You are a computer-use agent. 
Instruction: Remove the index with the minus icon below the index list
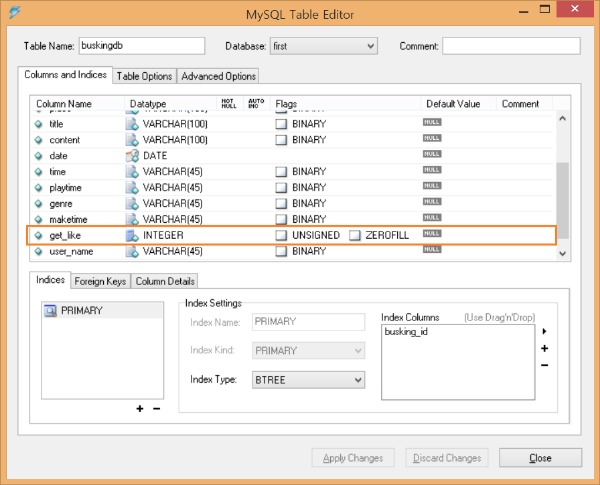(x=156, y=409)
